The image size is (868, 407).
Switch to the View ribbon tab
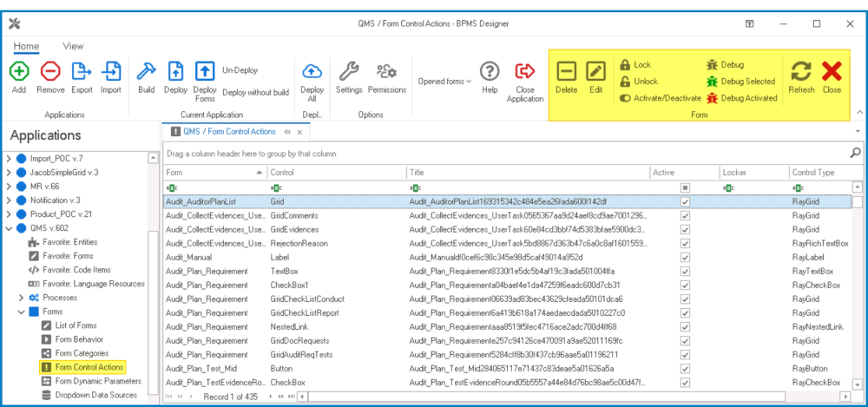click(73, 46)
